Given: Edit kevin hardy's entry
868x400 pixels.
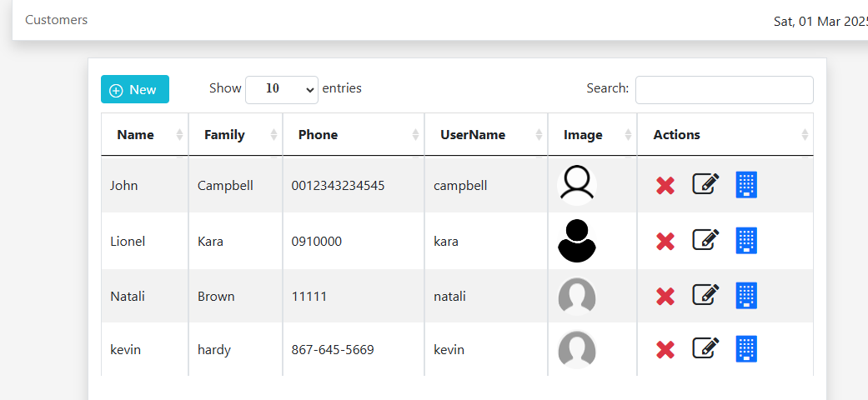Looking at the screenshot, I should point(705,348).
